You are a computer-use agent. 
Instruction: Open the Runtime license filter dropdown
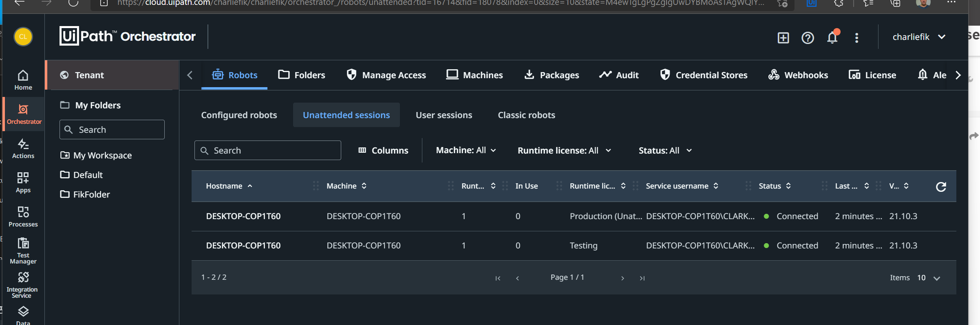(564, 151)
